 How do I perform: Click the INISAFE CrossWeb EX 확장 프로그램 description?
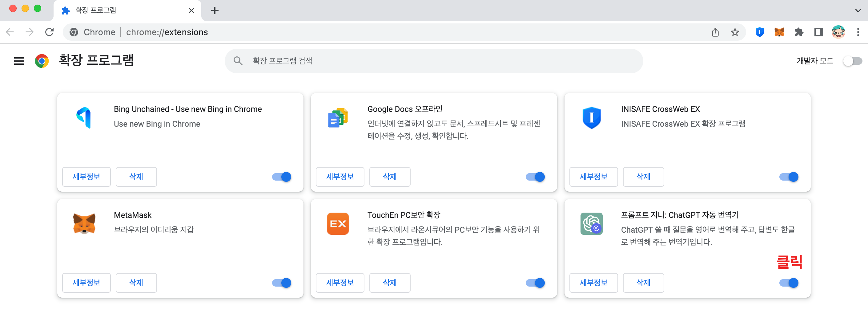683,124
